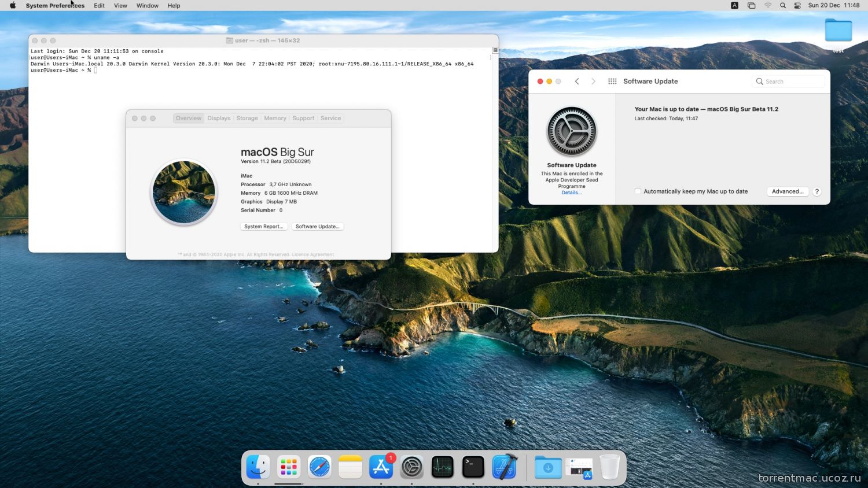Switch to the Storage tab
868x488 pixels.
coord(247,118)
